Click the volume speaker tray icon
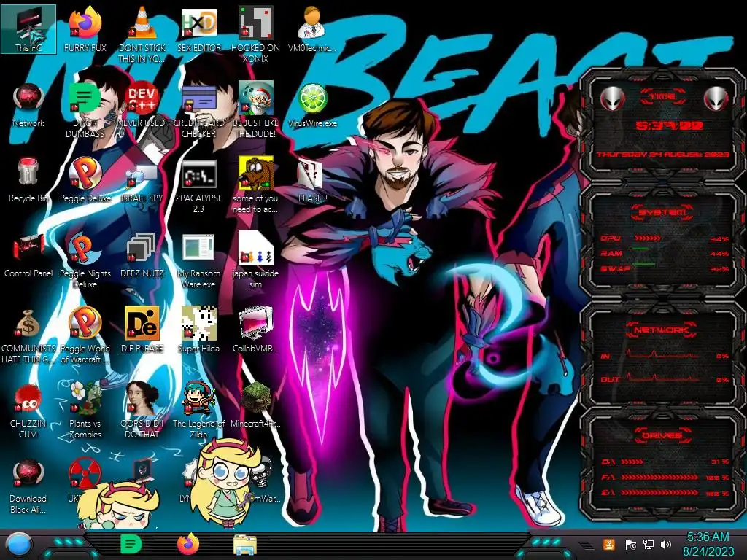 tap(666, 544)
